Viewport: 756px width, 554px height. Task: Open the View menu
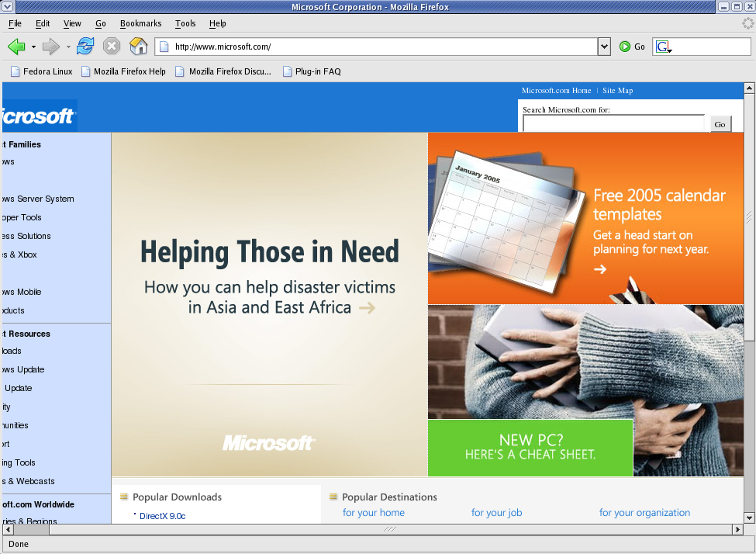pyautogui.click(x=72, y=23)
